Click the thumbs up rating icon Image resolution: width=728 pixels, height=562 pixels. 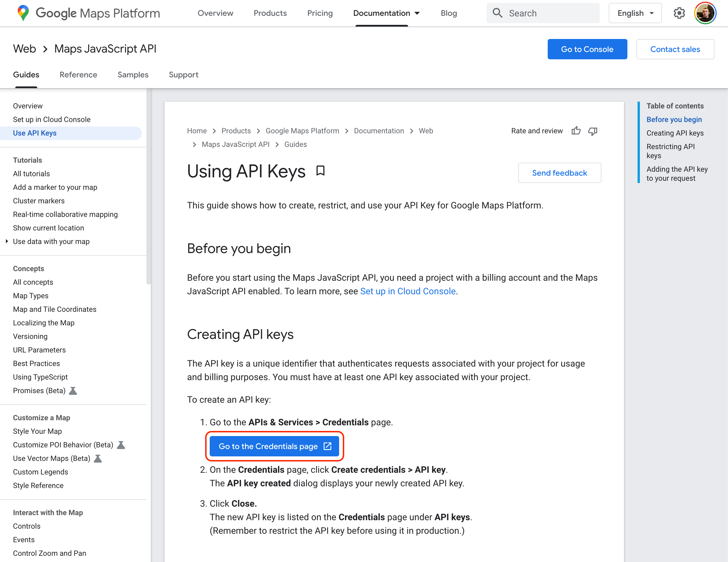pos(576,131)
